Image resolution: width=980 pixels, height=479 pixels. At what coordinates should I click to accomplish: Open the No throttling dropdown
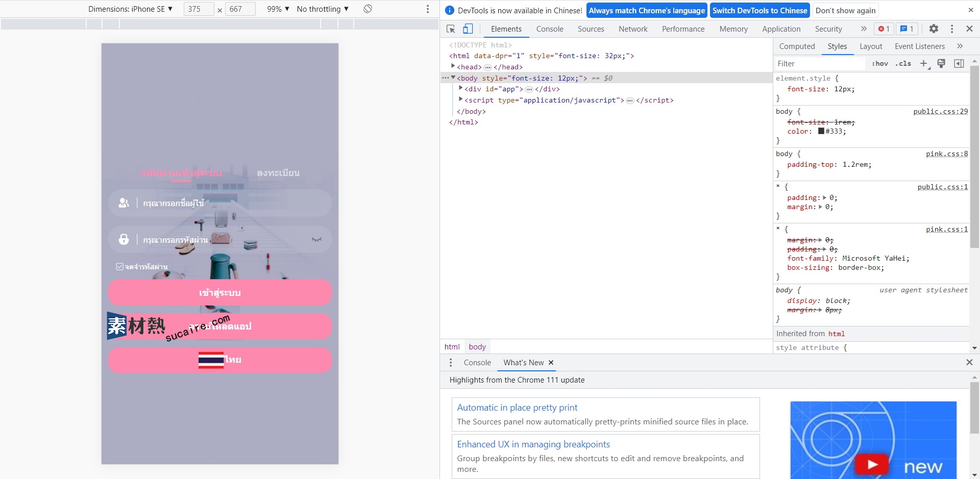click(x=323, y=9)
